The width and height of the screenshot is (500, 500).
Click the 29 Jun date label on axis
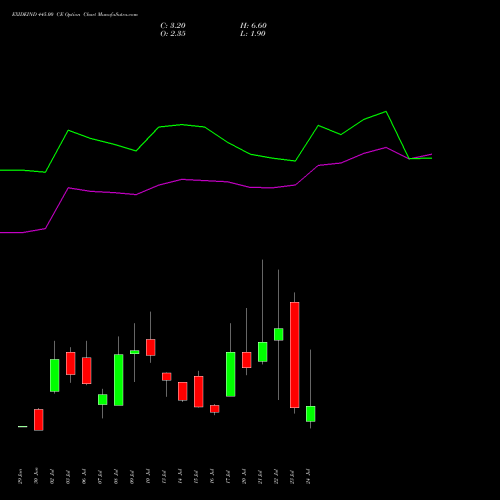pyautogui.click(x=20, y=477)
